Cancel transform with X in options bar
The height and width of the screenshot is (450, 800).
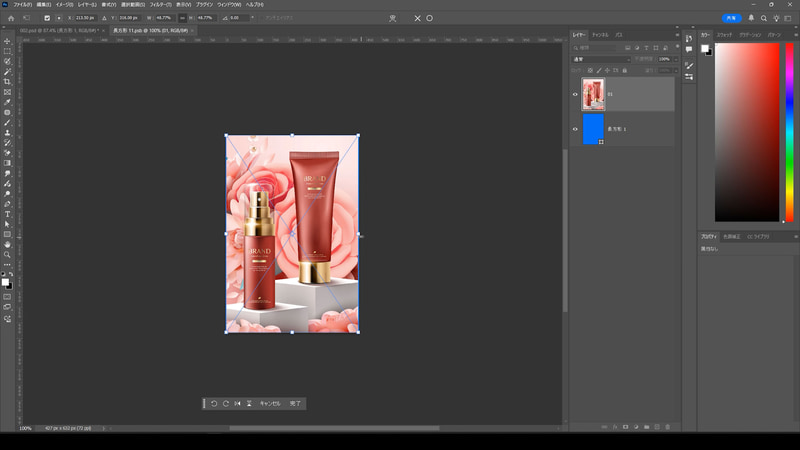(417, 18)
